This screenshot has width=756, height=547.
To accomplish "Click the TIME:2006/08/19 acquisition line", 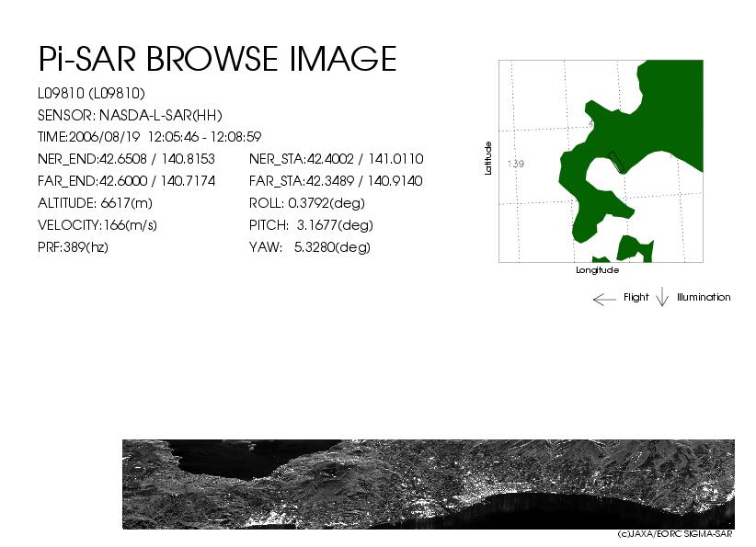I will coord(150,137).
